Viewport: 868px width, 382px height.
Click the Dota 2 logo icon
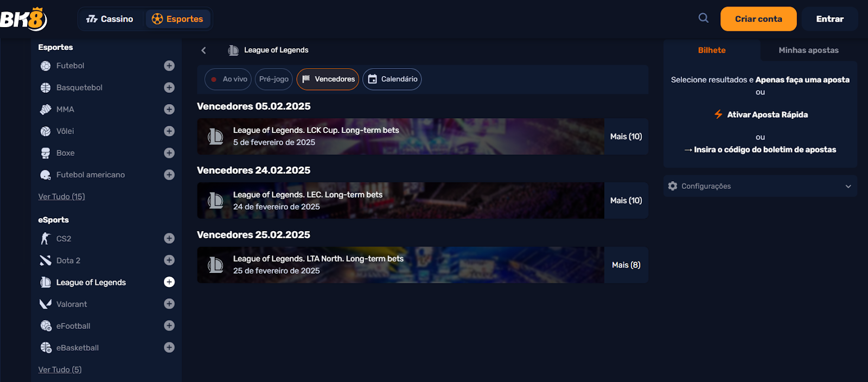(46, 260)
